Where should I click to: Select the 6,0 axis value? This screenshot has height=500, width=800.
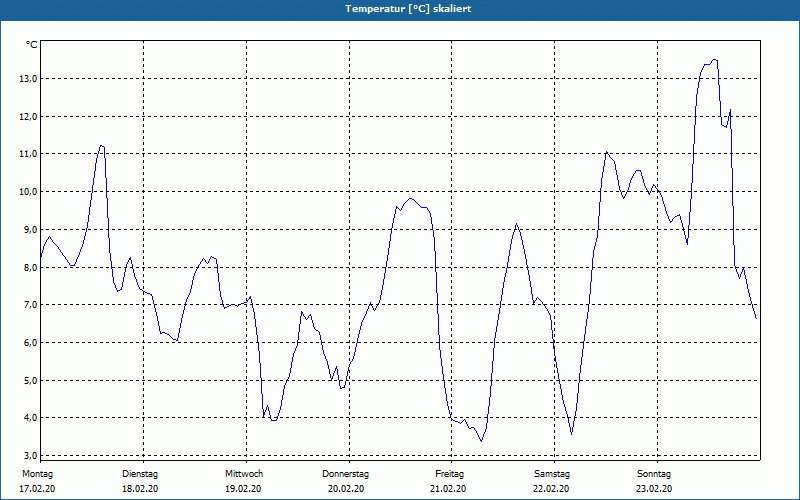coord(30,342)
